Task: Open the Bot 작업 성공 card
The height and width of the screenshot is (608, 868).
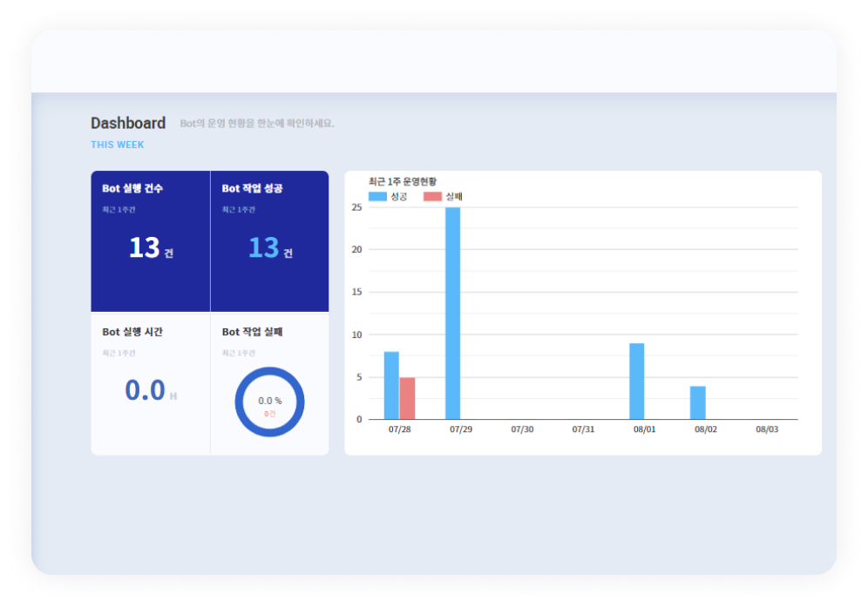Action: coord(269,241)
